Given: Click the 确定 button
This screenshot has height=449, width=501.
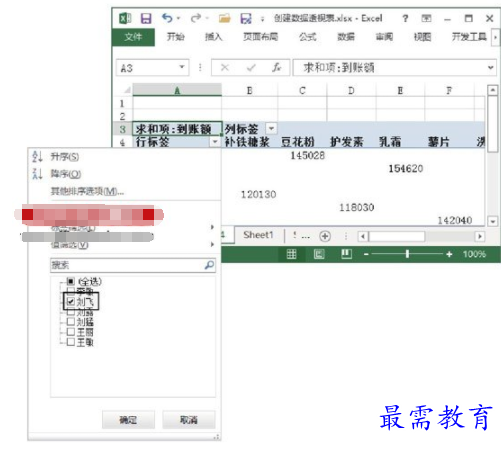Looking at the screenshot, I should pyautogui.click(x=128, y=420).
